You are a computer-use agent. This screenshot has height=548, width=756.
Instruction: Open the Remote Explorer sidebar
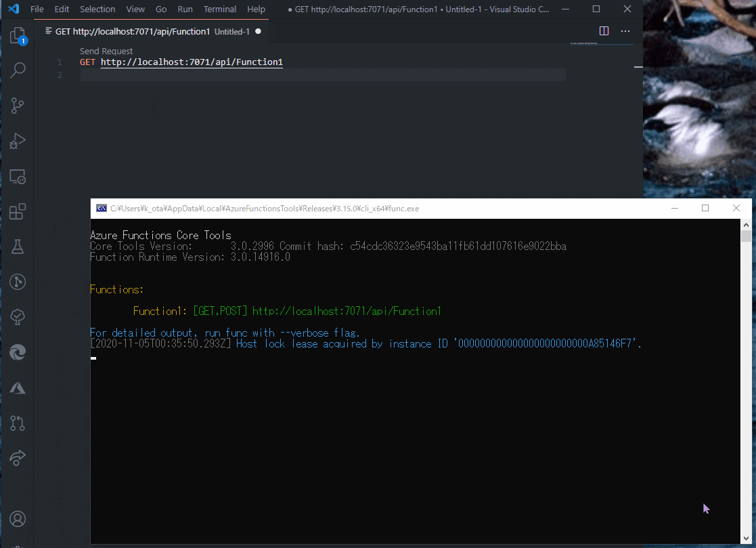point(17,176)
